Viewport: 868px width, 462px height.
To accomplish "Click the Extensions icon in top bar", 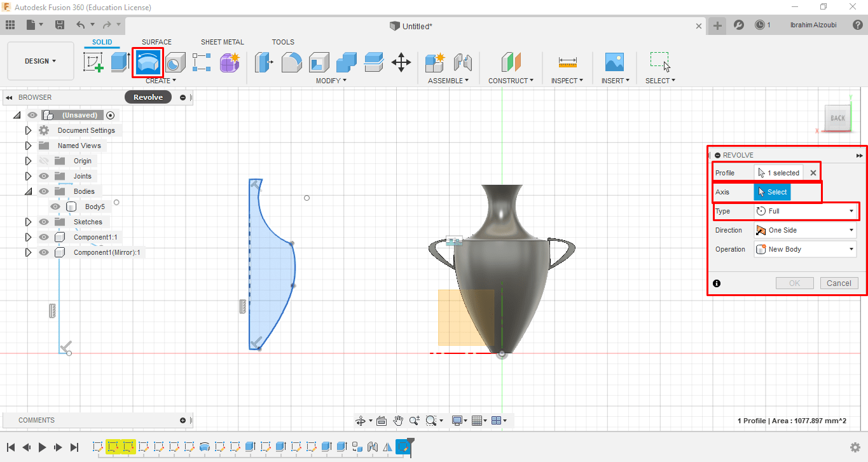I will click(739, 25).
